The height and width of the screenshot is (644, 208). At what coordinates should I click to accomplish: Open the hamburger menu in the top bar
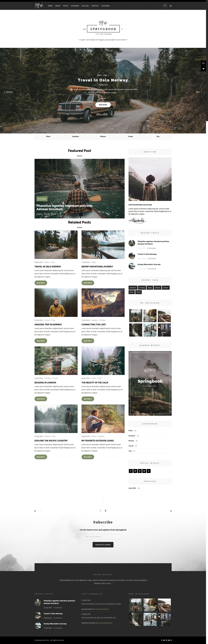point(165,6)
